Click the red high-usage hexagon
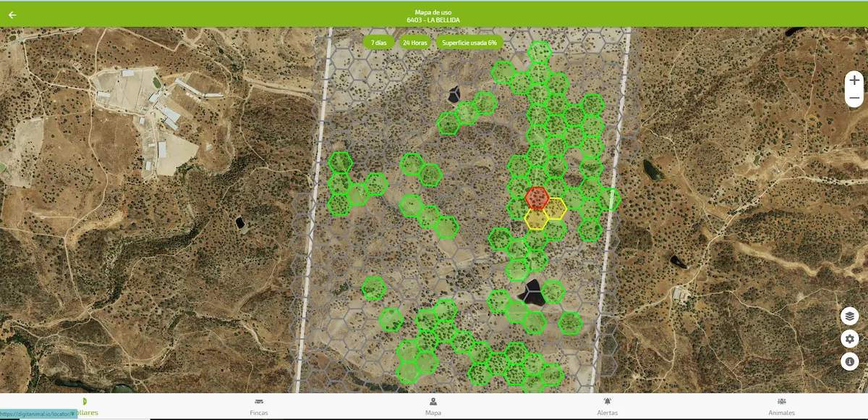Image resolution: width=868 pixels, height=420 pixels. (x=536, y=197)
